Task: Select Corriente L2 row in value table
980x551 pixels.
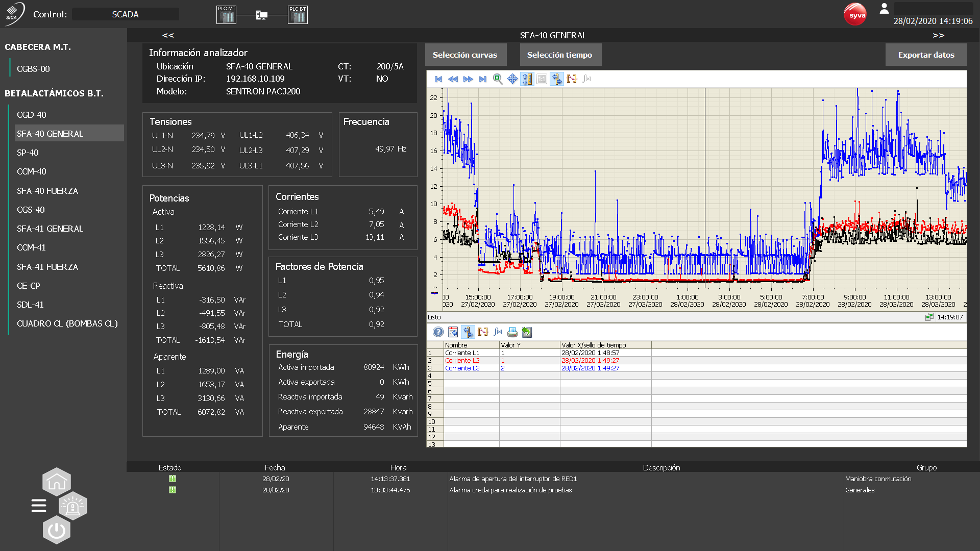Action: coord(462,360)
